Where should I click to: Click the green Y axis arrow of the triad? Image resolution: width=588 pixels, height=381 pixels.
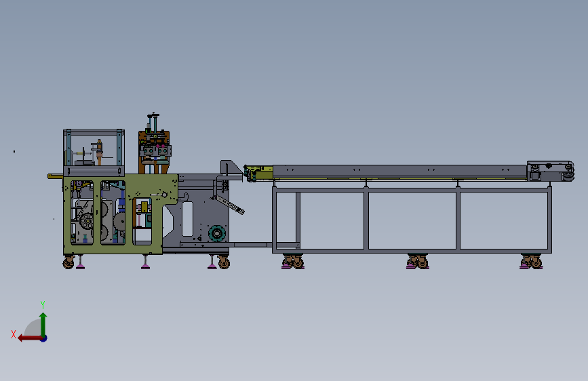pos(43,324)
